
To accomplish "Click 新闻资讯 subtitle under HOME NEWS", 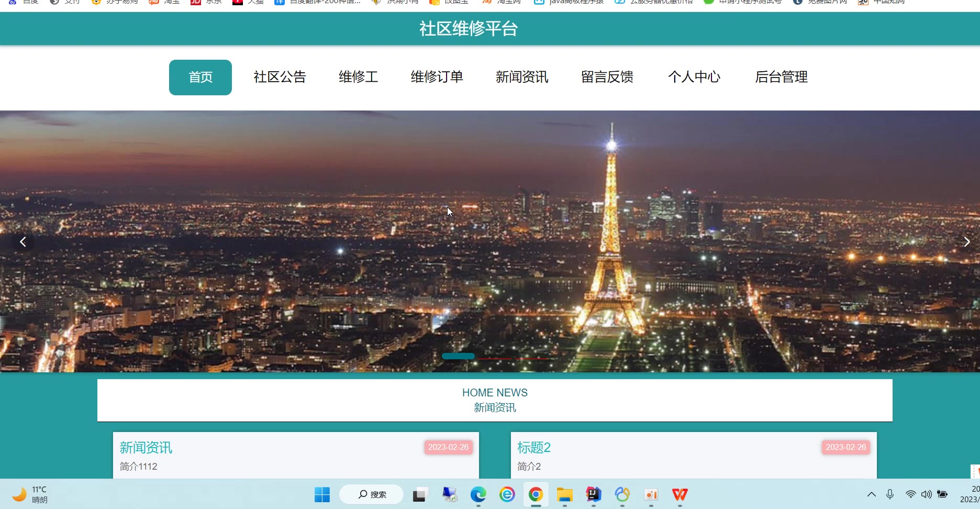I will tap(495, 407).
